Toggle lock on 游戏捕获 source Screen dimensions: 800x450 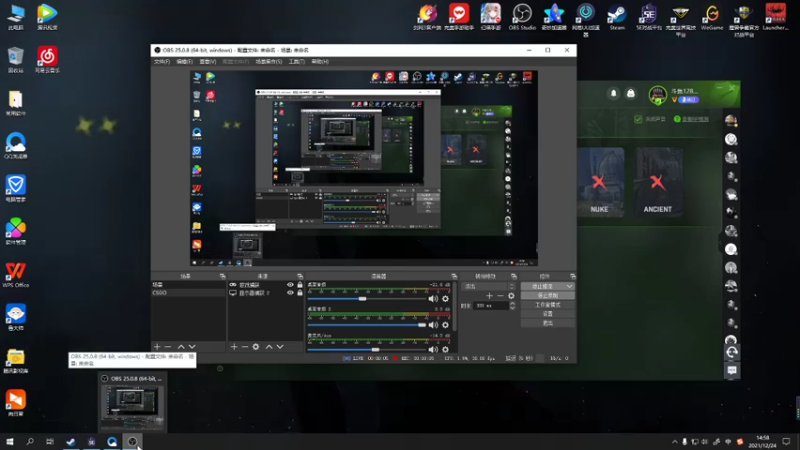(300, 285)
